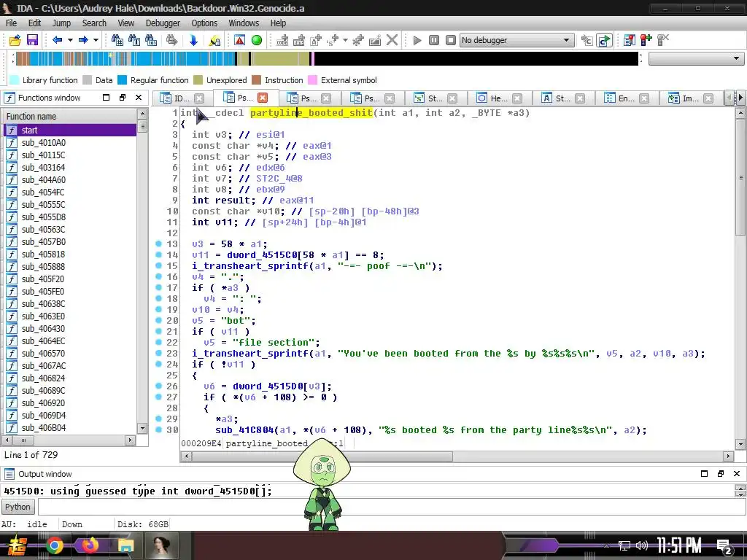Open the Jump menu
Image resolution: width=747 pixels, height=560 pixels.
click(x=61, y=23)
